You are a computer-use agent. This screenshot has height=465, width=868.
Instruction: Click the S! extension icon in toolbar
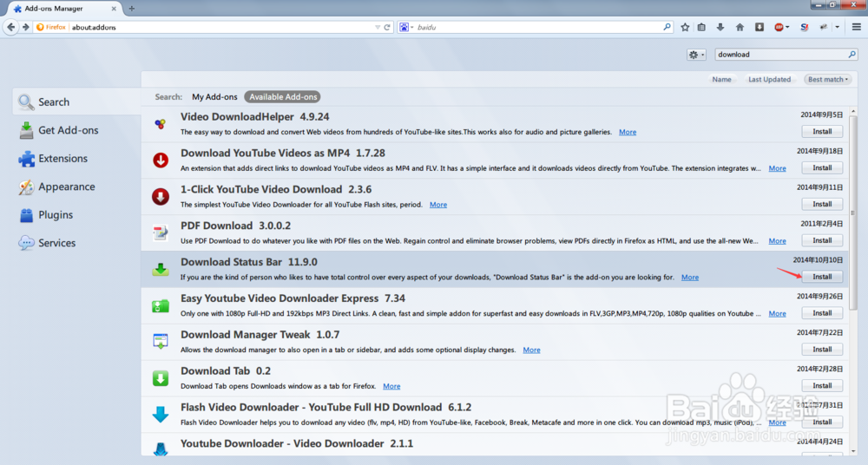[805, 27]
